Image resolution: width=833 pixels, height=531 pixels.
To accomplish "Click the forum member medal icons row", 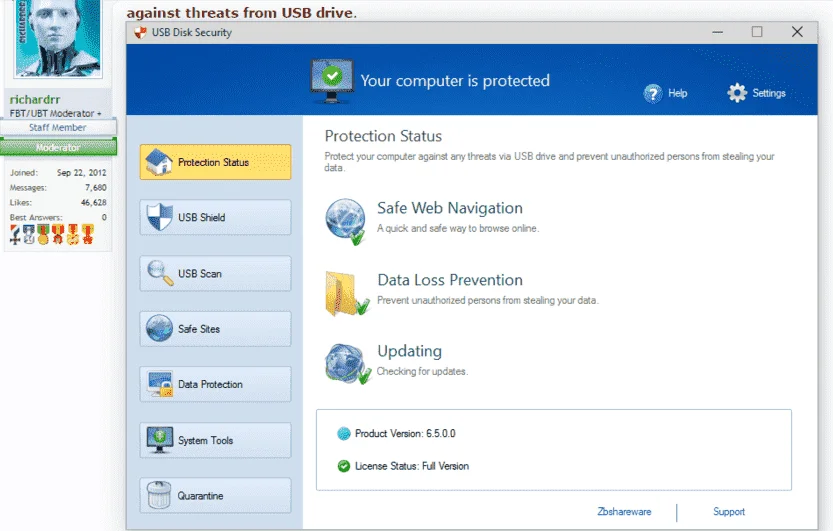I will [52, 234].
